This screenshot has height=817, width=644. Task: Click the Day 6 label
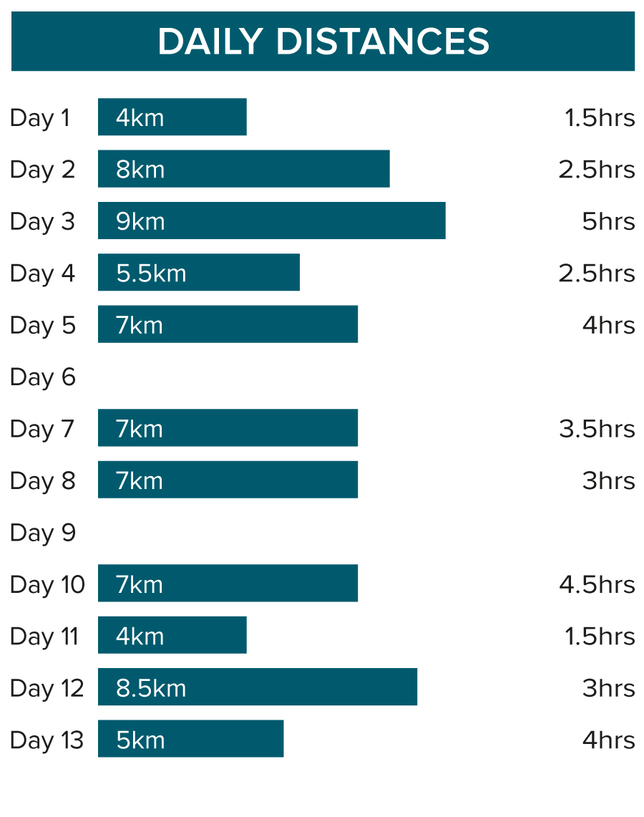(43, 377)
